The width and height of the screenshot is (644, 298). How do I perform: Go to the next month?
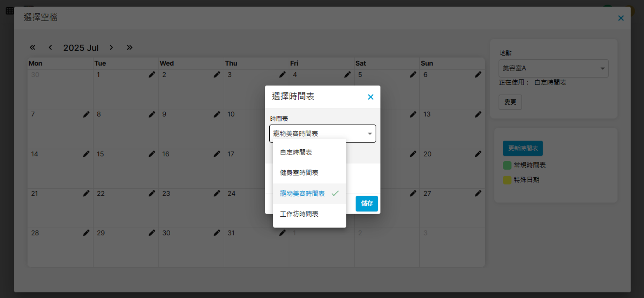[x=111, y=47]
